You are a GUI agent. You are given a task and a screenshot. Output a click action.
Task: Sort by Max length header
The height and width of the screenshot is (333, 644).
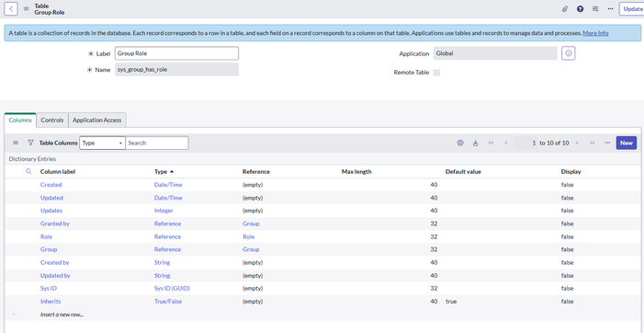tap(356, 171)
